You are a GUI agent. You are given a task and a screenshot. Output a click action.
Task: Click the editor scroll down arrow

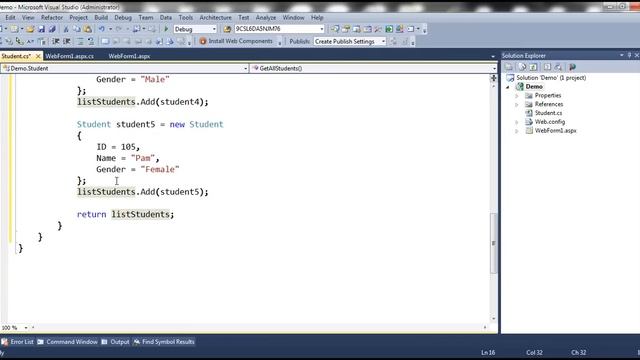(x=493, y=318)
